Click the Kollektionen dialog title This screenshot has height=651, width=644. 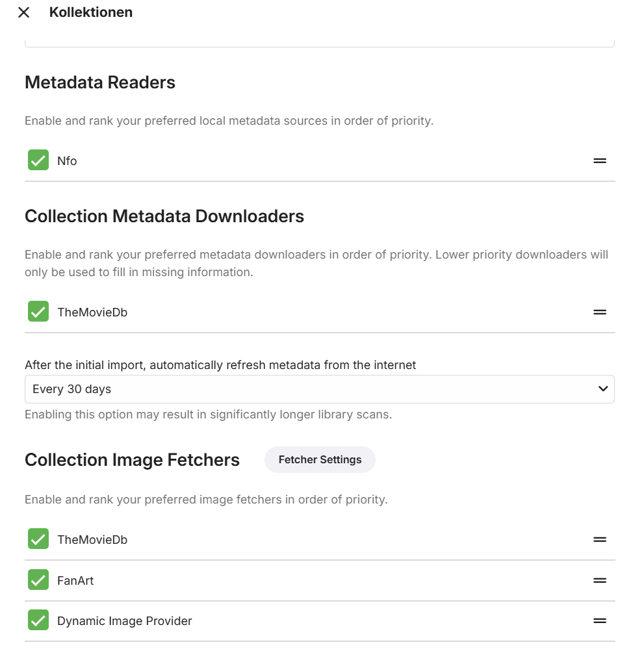[x=91, y=12]
